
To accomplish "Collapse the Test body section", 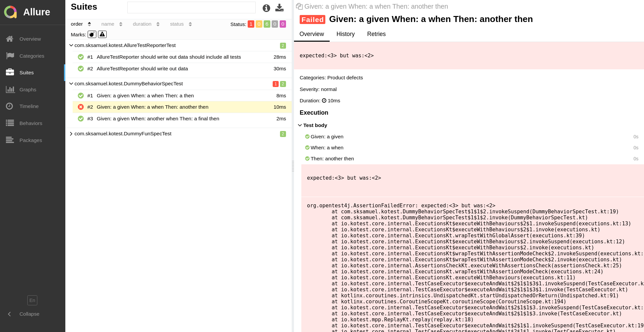I will [300, 125].
